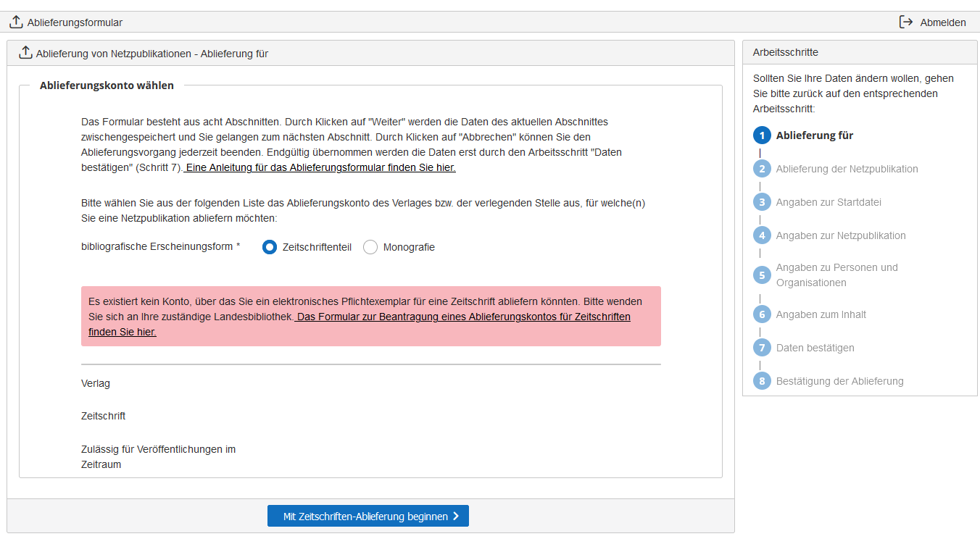The height and width of the screenshot is (560, 980).
Task: Go to the step Ablieferung für
Action: [x=815, y=135]
